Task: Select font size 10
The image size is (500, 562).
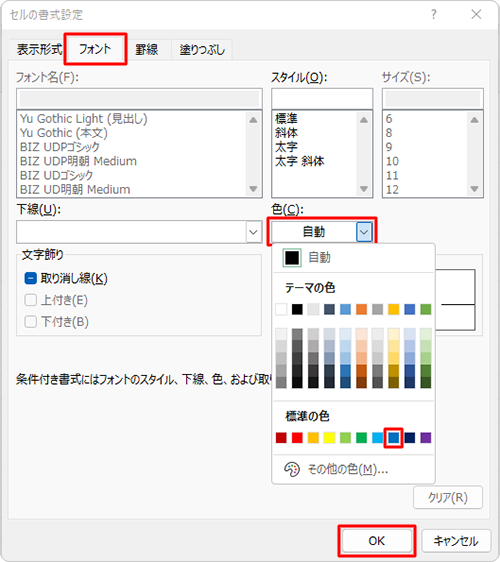Action: 392,161
